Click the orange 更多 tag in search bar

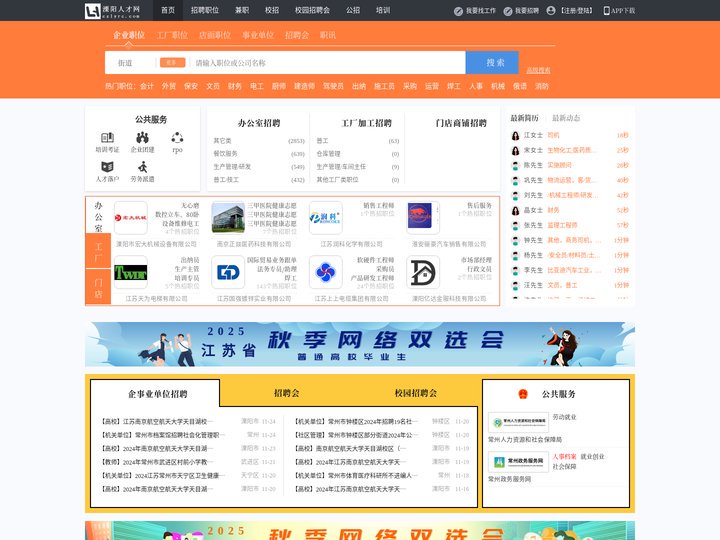[x=173, y=62]
